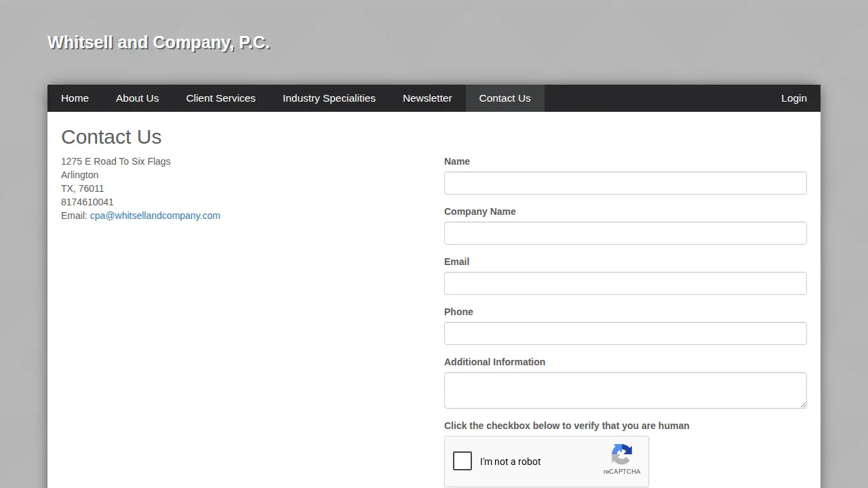This screenshot has height=488, width=868.
Task: Click the "Arlington" city text
Action: pos(80,175)
